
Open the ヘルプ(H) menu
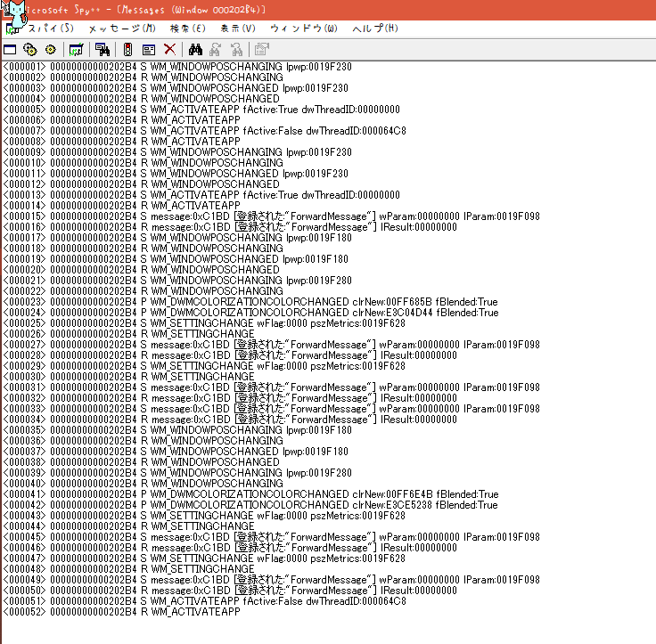point(375,29)
